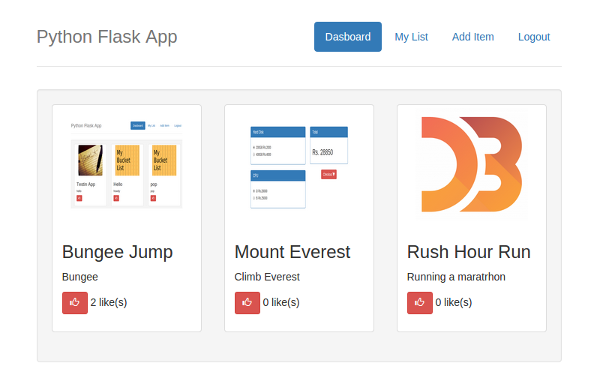Open the D3 logo thumbnail

pyautogui.click(x=472, y=165)
